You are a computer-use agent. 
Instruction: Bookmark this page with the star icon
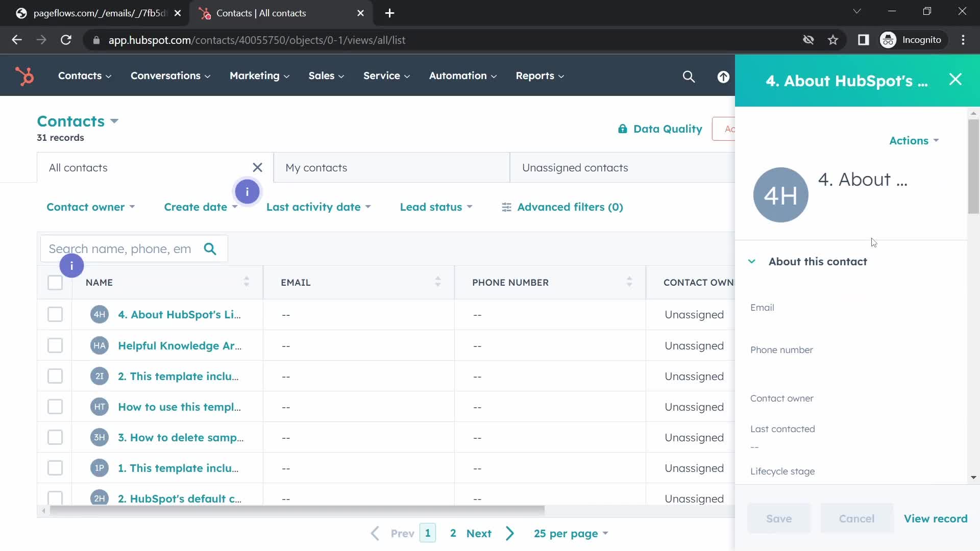(833, 40)
